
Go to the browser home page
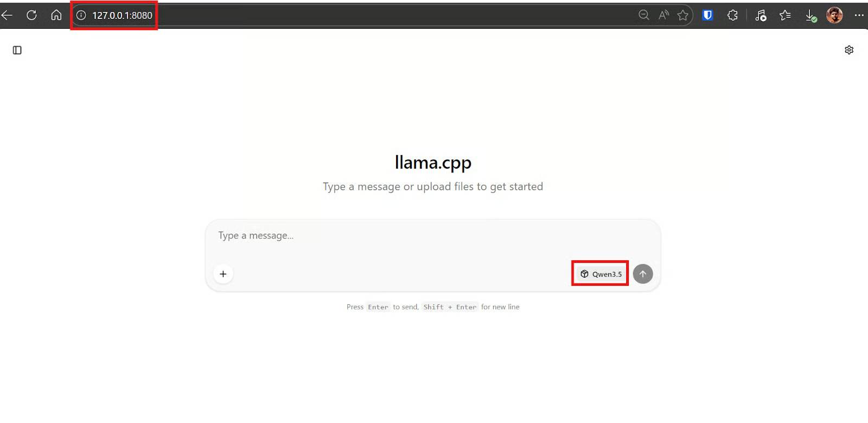pyautogui.click(x=56, y=15)
